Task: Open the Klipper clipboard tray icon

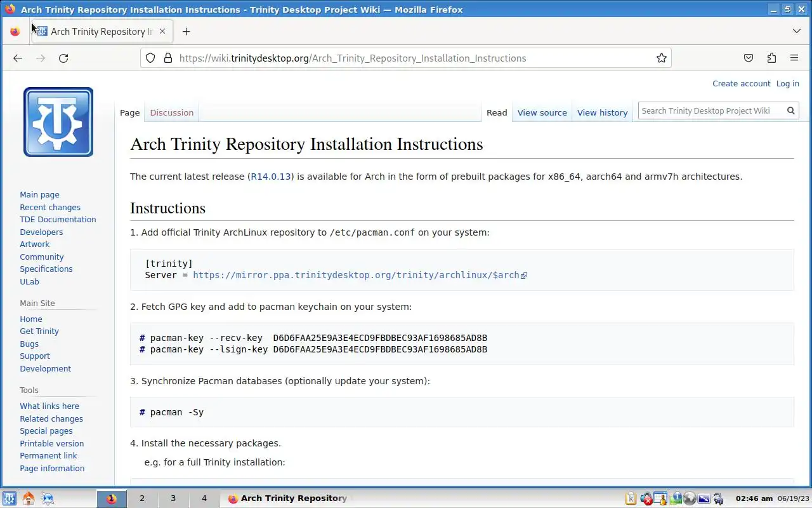Action: (631, 498)
